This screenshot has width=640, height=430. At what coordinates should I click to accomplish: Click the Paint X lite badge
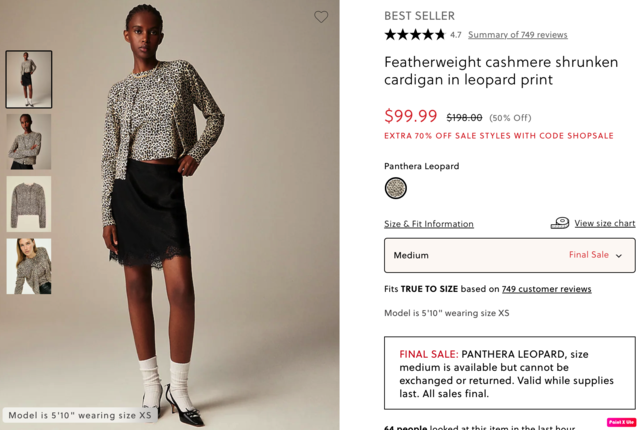(x=621, y=422)
